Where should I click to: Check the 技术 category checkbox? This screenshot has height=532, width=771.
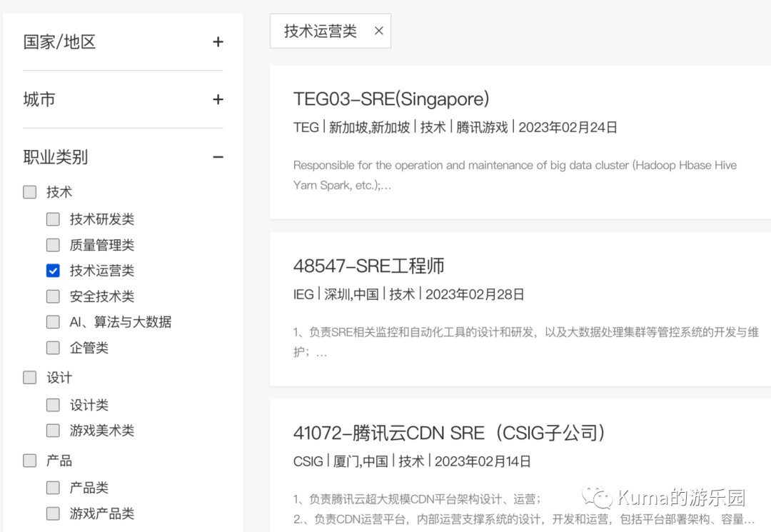pyautogui.click(x=29, y=192)
